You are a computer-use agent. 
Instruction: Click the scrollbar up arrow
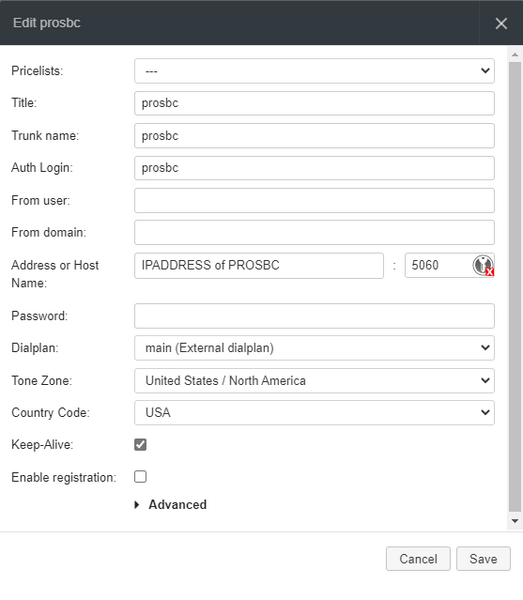pyautogui.click(x=515, y=55)
